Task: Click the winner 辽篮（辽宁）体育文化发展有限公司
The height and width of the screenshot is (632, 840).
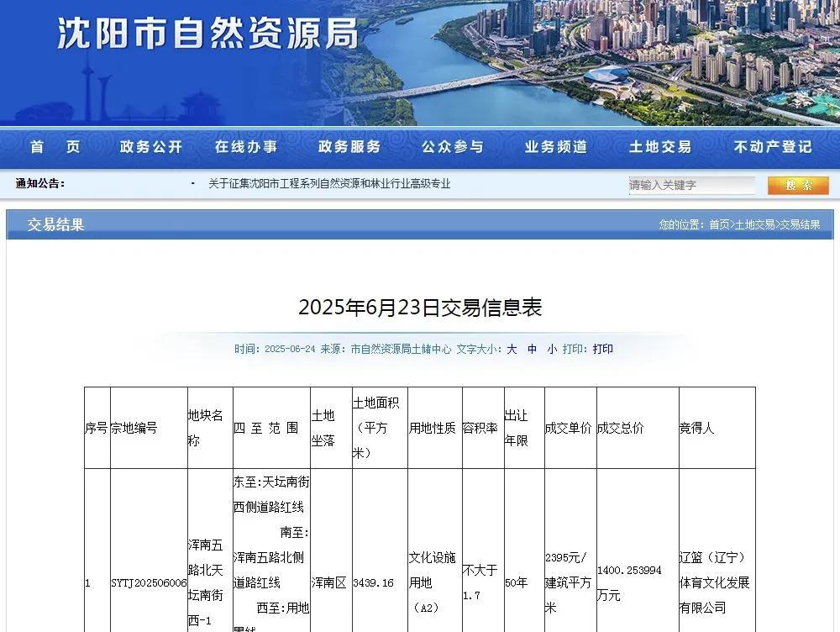Action: pyautogui.click(x=714, y=582)
